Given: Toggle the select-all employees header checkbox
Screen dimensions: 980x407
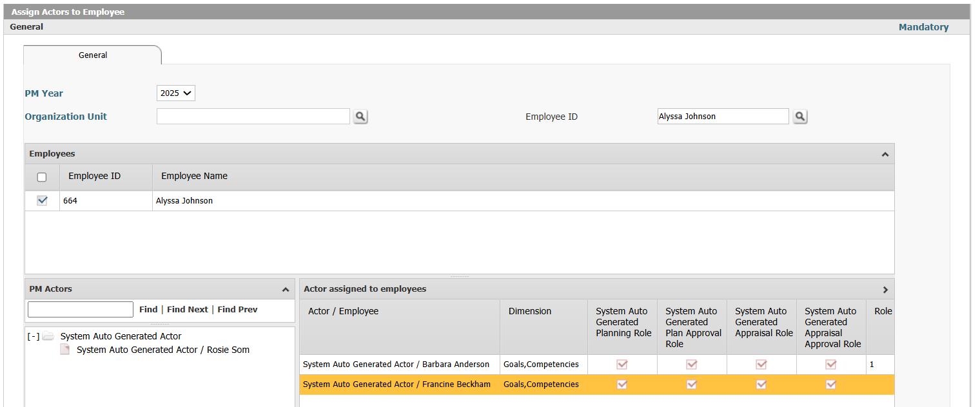Looking at the screenshot, I should (x=42, y=177).
